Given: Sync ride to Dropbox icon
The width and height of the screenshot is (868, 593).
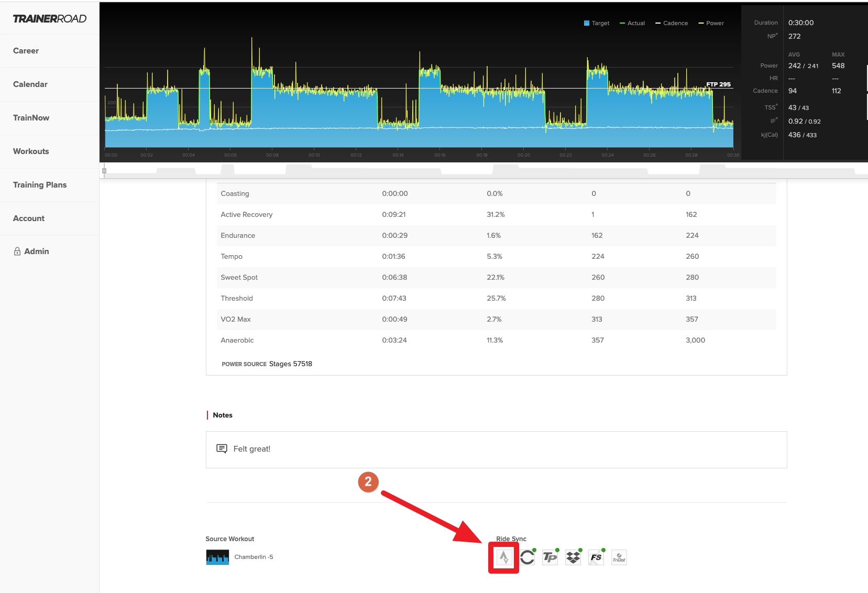Looking at the screenshot, I should [x=573, y=557].
